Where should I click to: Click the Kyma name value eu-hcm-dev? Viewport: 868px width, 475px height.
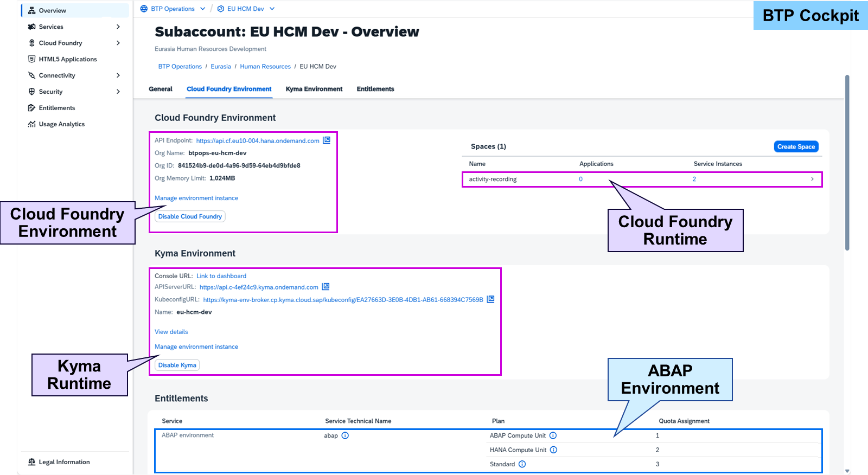(194, 312)
